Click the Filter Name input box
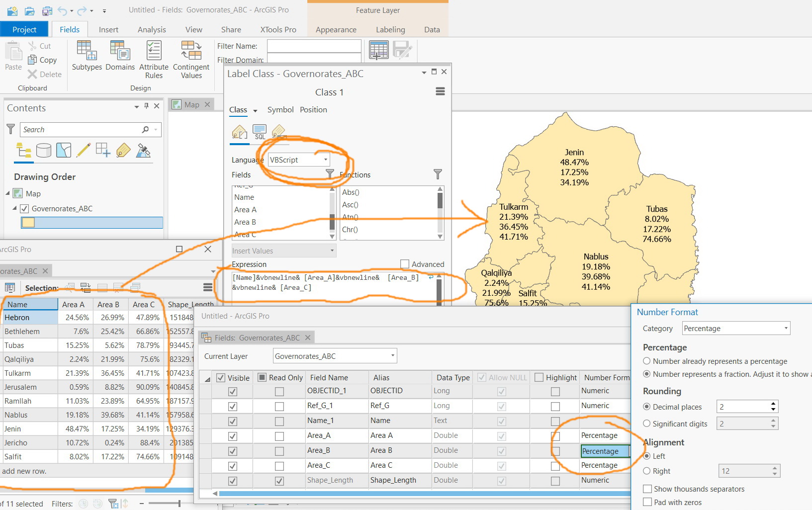 click(x=314, y=46)
